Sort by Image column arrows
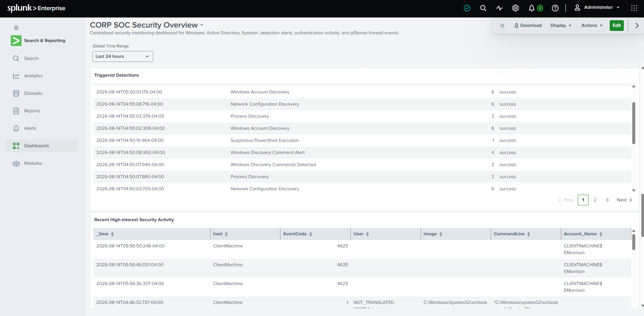 click(x=441, y=234)
